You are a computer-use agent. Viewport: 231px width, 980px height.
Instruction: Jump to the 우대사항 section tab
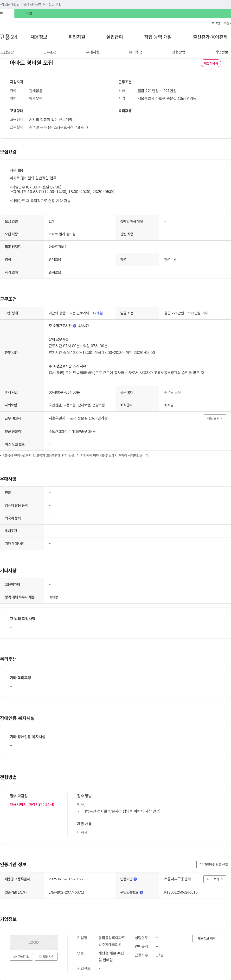click(93, 52)
